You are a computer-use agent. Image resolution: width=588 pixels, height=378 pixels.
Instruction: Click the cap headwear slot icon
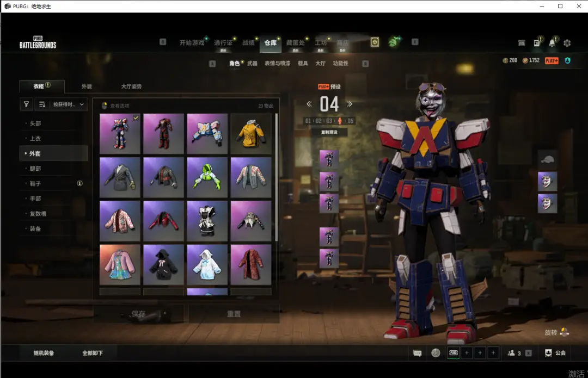pos(548,159)
